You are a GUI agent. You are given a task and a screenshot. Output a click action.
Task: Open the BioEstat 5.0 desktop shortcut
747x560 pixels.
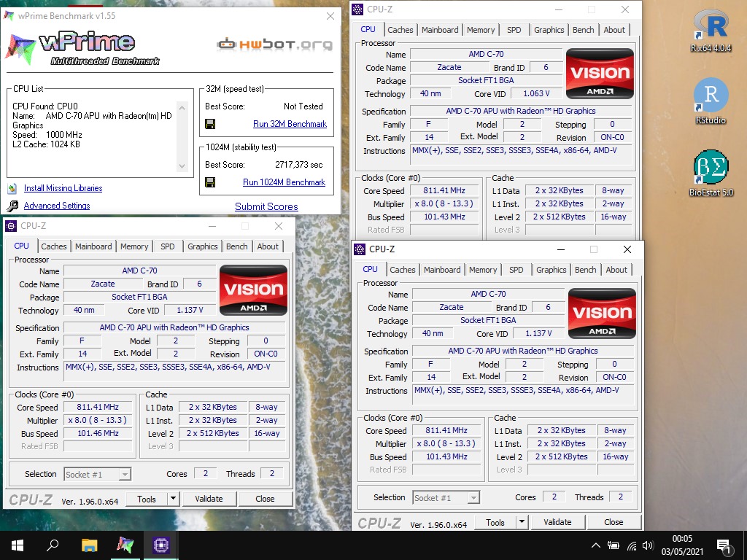coord(711,172)
